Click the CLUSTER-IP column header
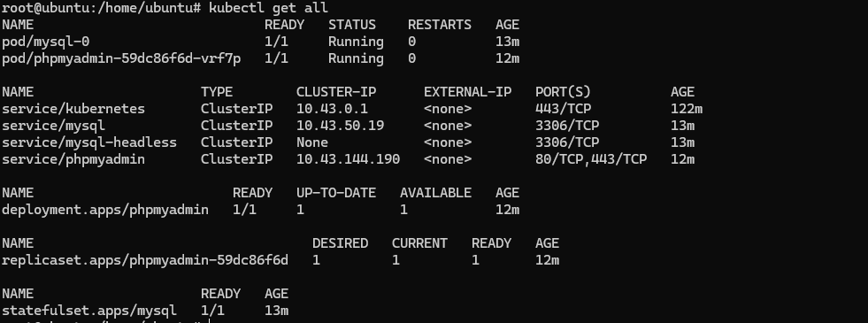The width and height of the screenshot is (868, 323). [336, 92]
